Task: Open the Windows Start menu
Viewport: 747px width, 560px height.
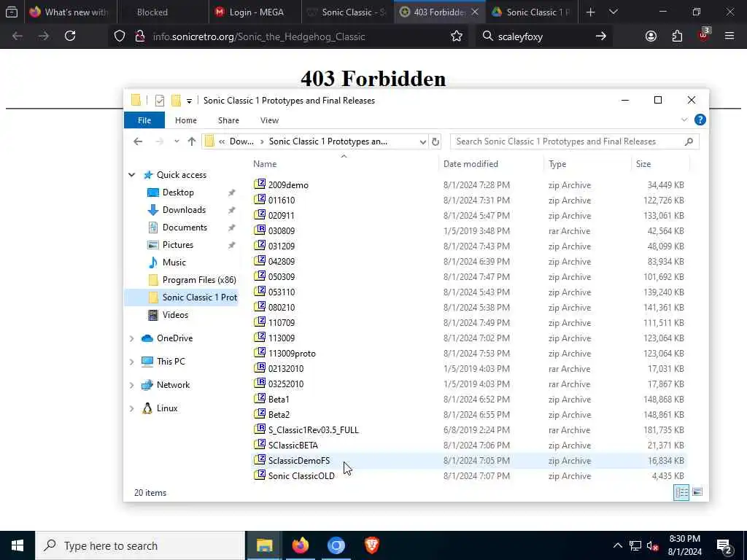Action: 18,545
